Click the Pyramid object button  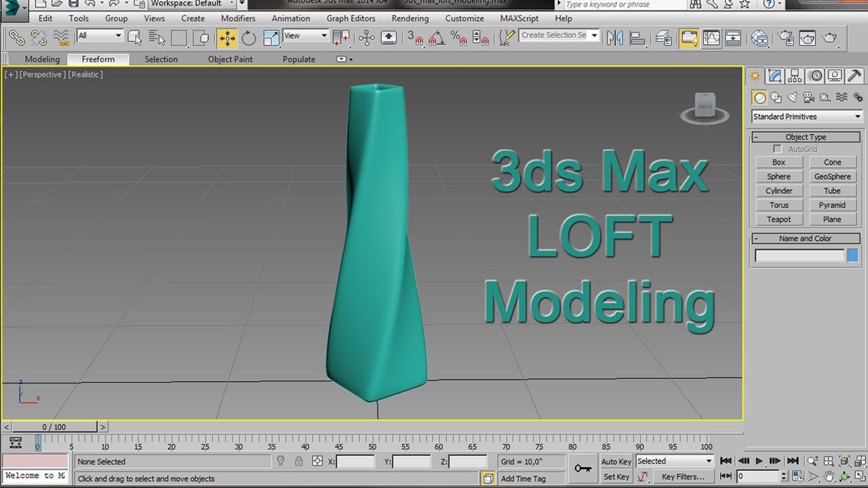pyautogui.click(x=832, y=205)
